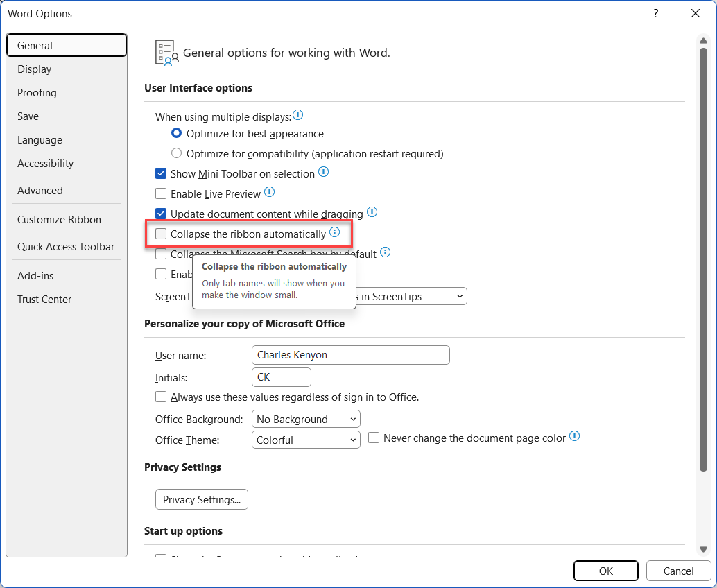Click info icon beside Collapse Microsoft Search box
Viewport: 717px width, 588px height.
click(386, 253)
